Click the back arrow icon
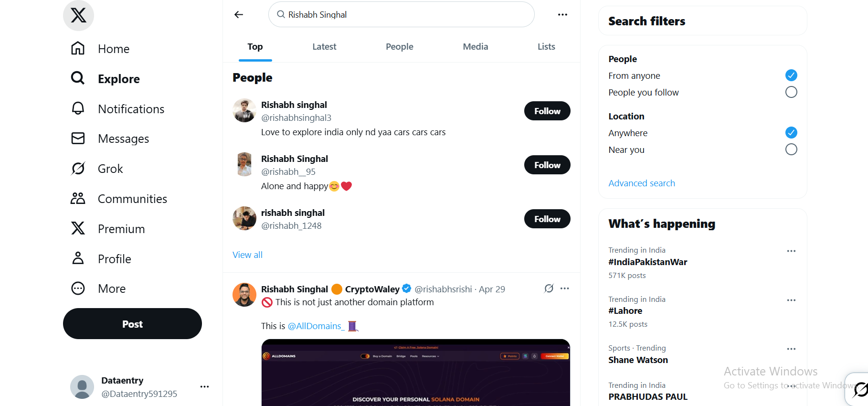The image size is (868, 406). coord(239,15)
